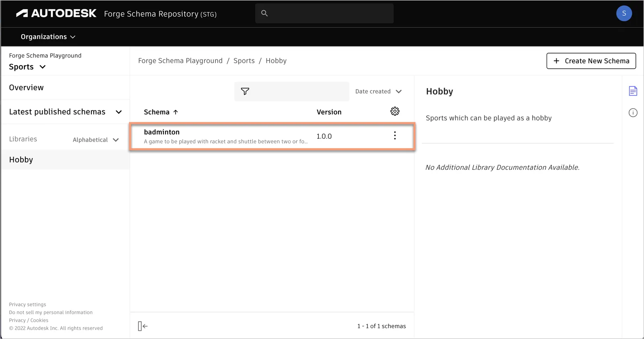Viewport: 644px width, 339px height.
Task: Collapse the side panel icon
Action: 143,326
